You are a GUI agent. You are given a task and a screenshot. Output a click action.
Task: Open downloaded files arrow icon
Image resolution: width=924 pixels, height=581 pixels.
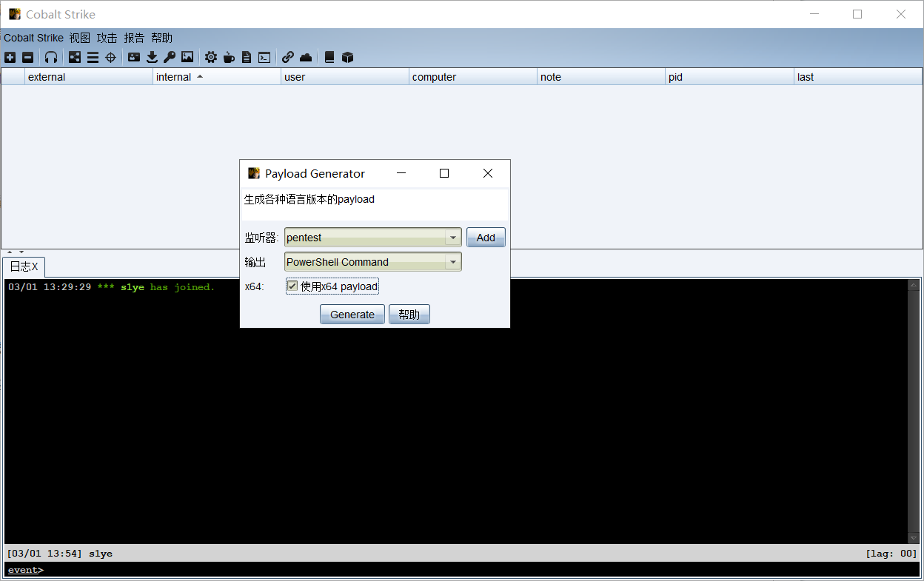tap(152, 57)
